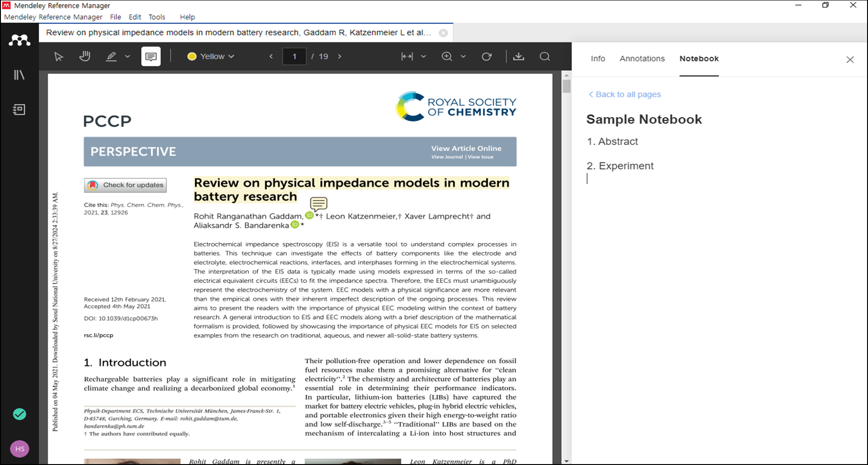Switch to the Annotations tab
This screenshot has height=465, width=868.
(642, 58)
